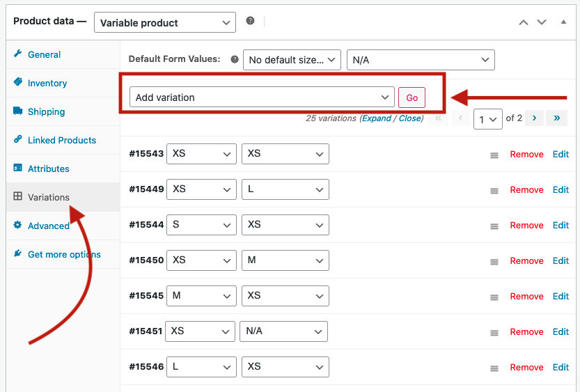Image resolution: width=580 pixels, height=392 pixels.
Task: Open the Linked Products tab
Action: pyautogui.click(x=62, y=140)
